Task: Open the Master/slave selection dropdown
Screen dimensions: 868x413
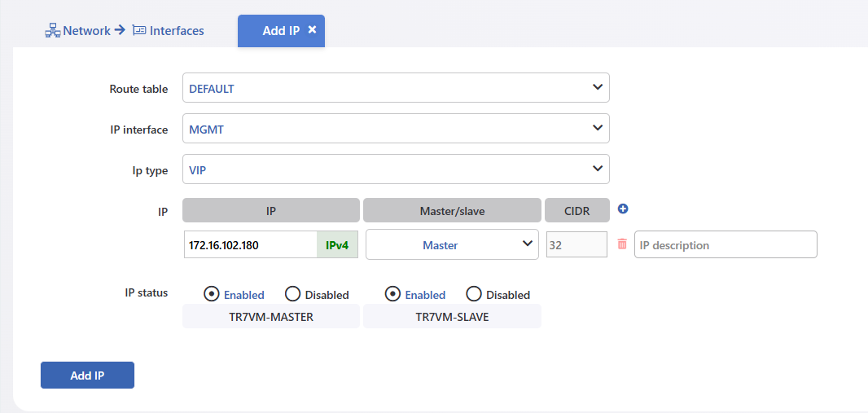Action: [x=452, y=244]
